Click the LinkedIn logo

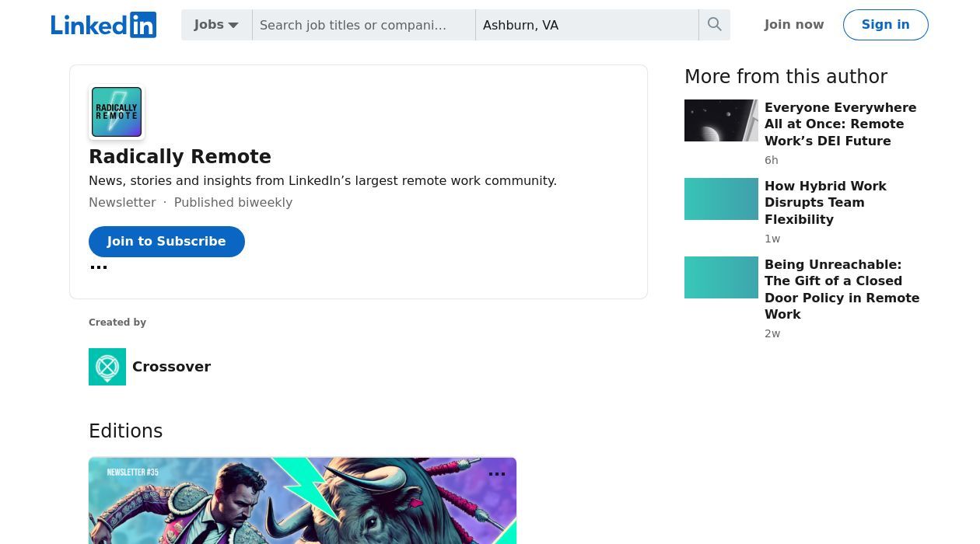[103, 25]
